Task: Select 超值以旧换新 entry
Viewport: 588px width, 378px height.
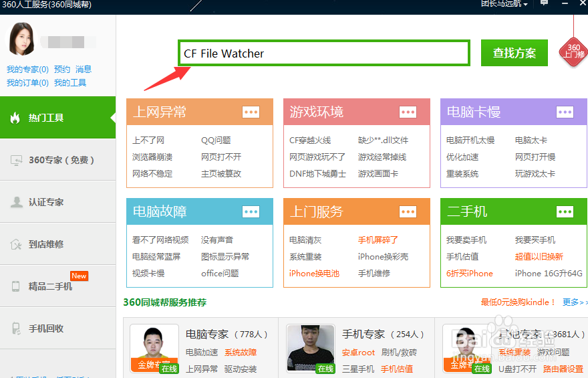Action: [539, 257]
